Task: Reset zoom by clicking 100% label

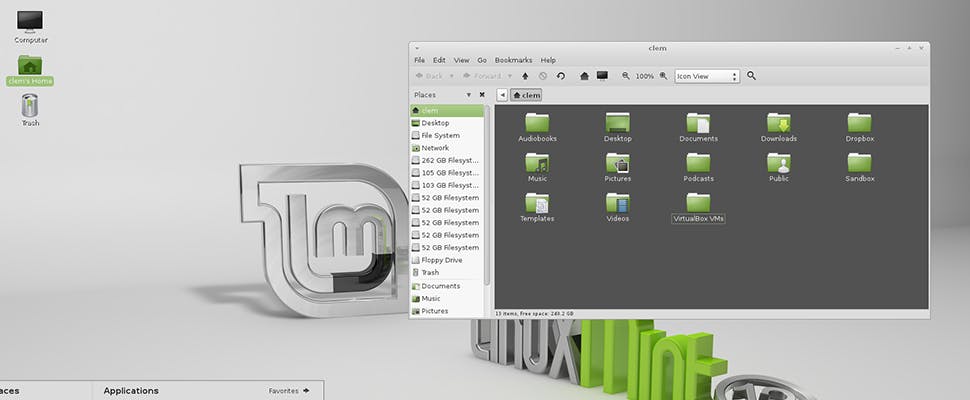Action: (x=645, y=76)
